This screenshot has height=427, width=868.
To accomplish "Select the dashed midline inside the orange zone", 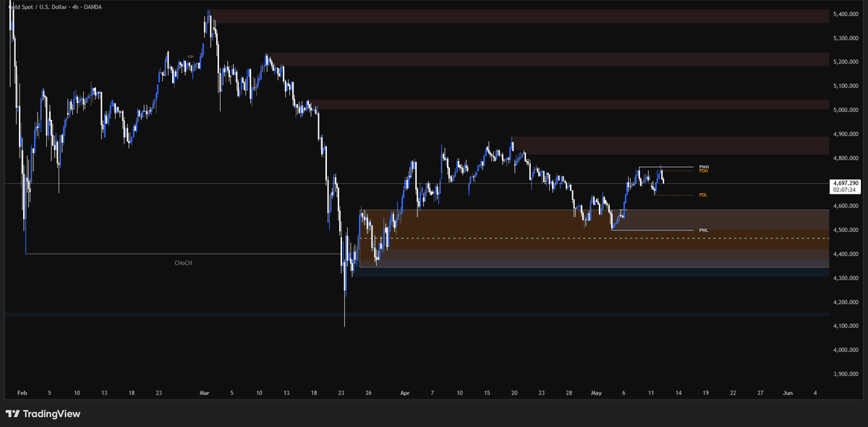I will tap(593, 238).
